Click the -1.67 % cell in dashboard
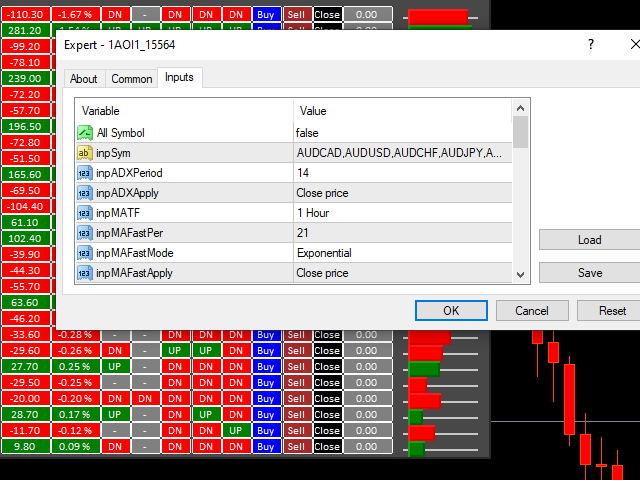The image size is (640, 480). click(75, 15)
